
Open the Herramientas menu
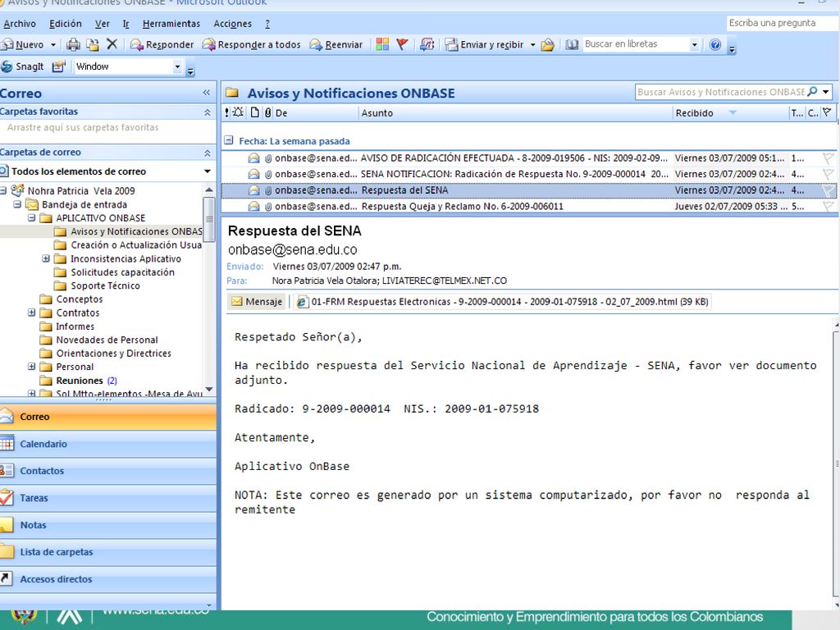(x=171, y=24)
